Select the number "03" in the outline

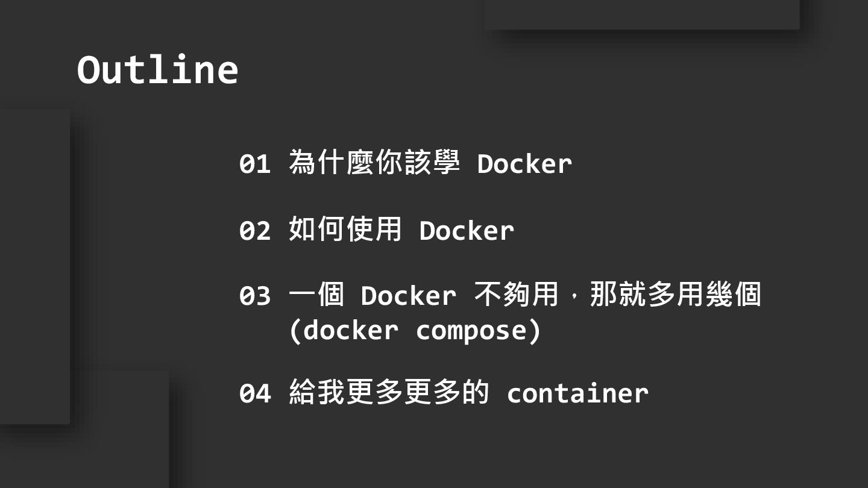254,296
